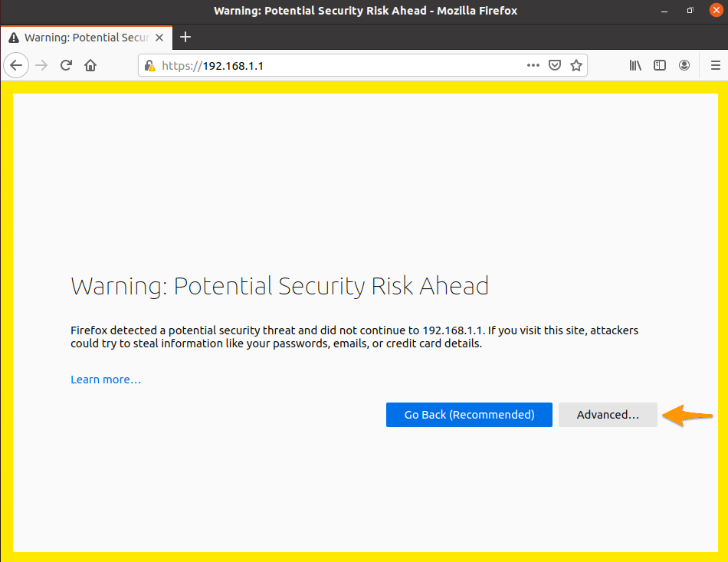Open the Firefox account menu
The width and height of the screenshot is (728, 562).
(x=684, y=66)
